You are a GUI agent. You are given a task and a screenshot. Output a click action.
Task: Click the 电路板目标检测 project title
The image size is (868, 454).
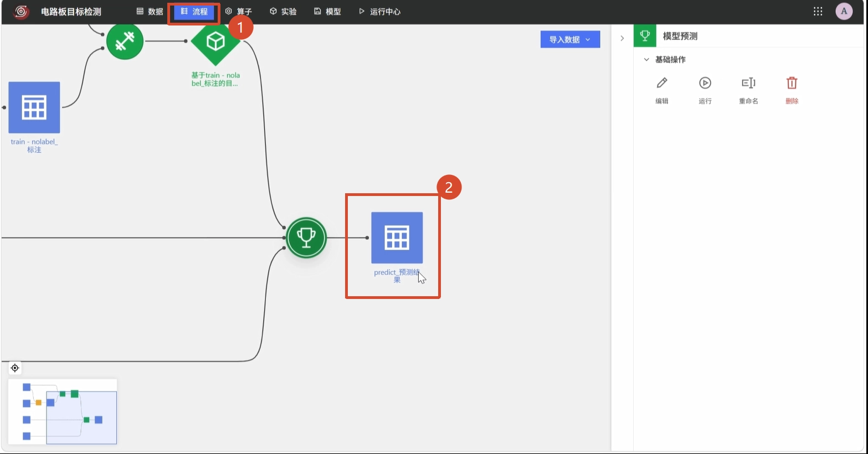[x=71, y=12]
